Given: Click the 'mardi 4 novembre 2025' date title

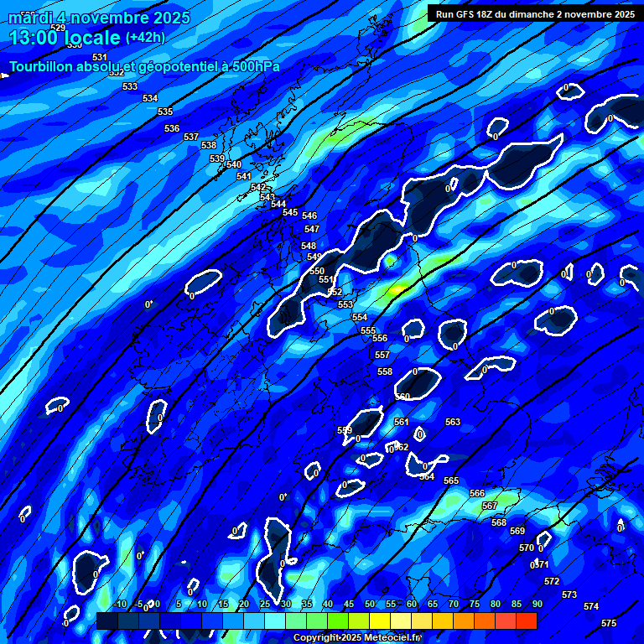Looking at the screenshot, I should coord(99,18).
